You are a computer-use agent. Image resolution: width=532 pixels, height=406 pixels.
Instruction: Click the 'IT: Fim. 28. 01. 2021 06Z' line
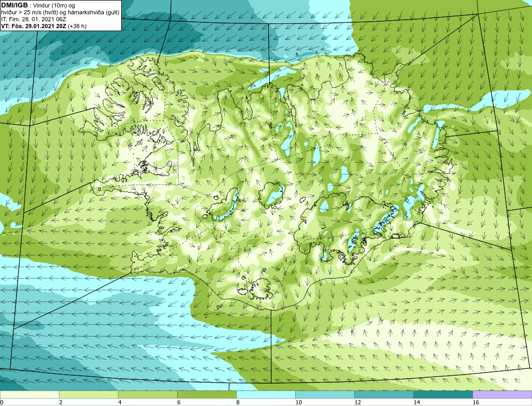tap(33, 19)
